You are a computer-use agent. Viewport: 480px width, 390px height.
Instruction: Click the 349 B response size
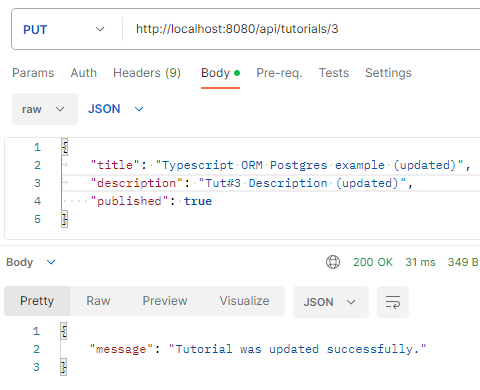pos(463,262)
